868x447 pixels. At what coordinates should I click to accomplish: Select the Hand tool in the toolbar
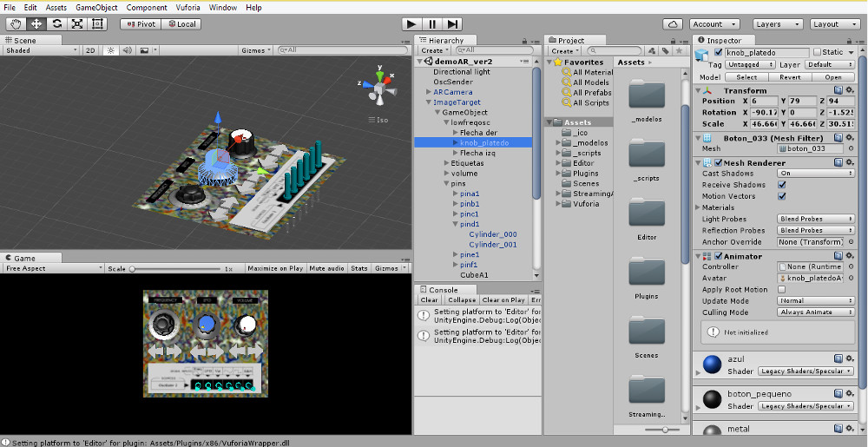tap(15, 24)
